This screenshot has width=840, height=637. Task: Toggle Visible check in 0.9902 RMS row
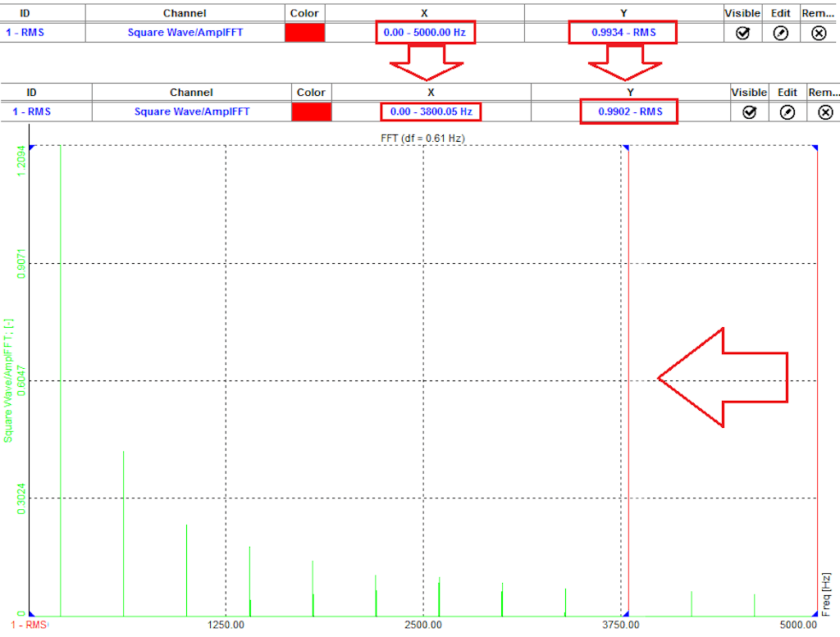pyautogui.click(x=749, y=112)
